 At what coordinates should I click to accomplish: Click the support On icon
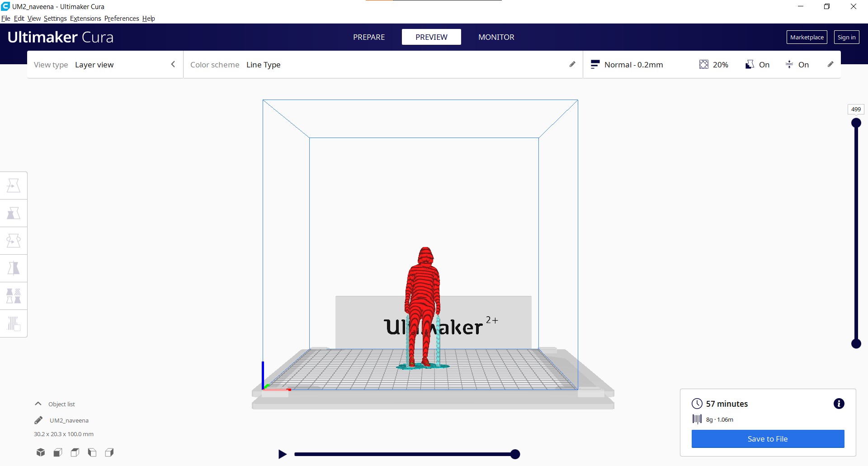coord(750,64)
